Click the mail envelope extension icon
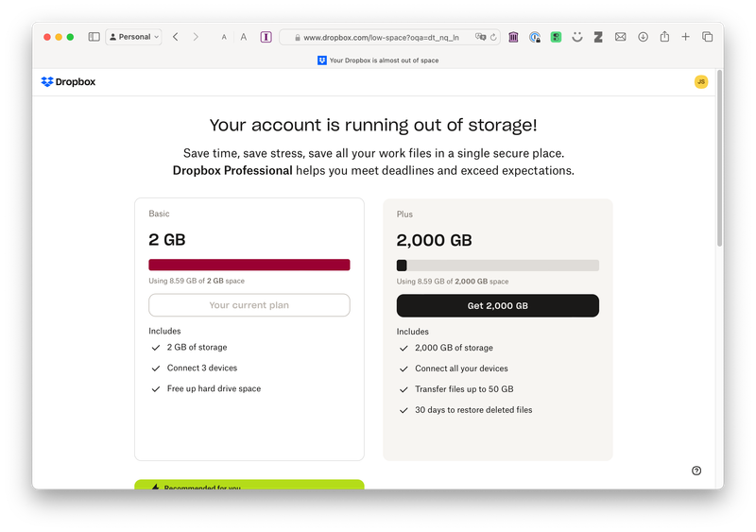This screenshot has height=532, width=756. [621, 37]
